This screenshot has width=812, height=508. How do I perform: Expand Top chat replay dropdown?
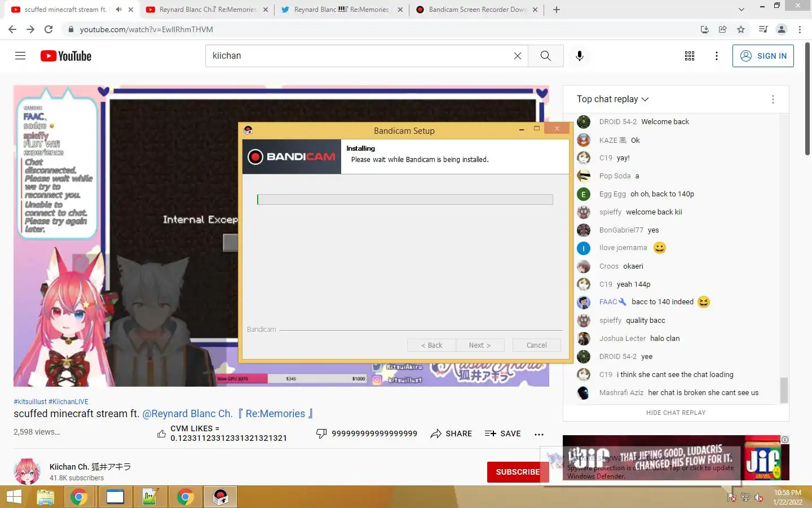click(x=613, y=99)
